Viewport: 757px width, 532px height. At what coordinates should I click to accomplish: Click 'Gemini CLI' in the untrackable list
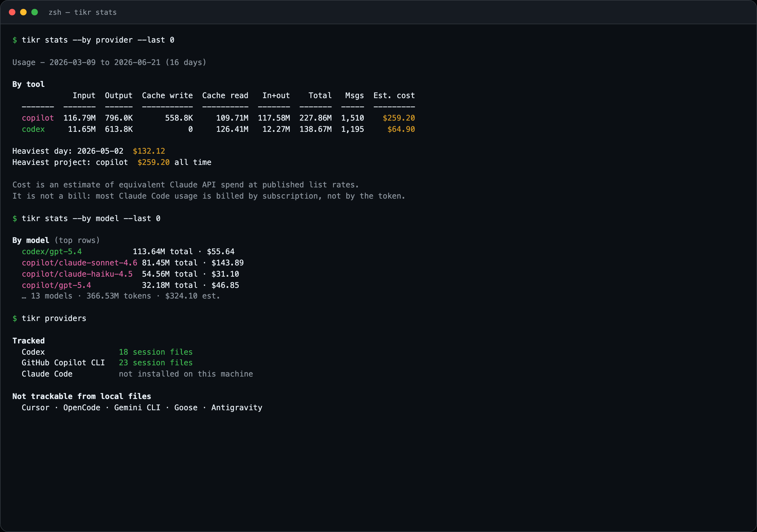137,408
